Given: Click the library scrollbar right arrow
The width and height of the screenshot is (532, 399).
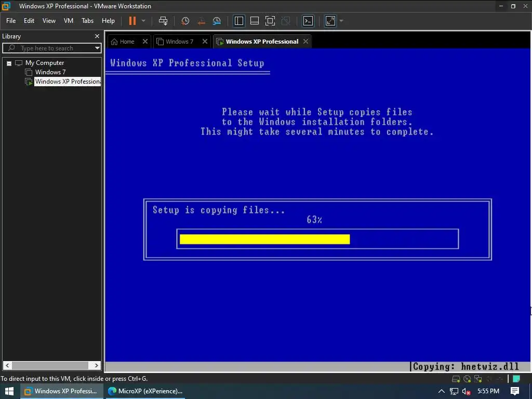Looking at the screenshot, I should [x=97, y=365].
